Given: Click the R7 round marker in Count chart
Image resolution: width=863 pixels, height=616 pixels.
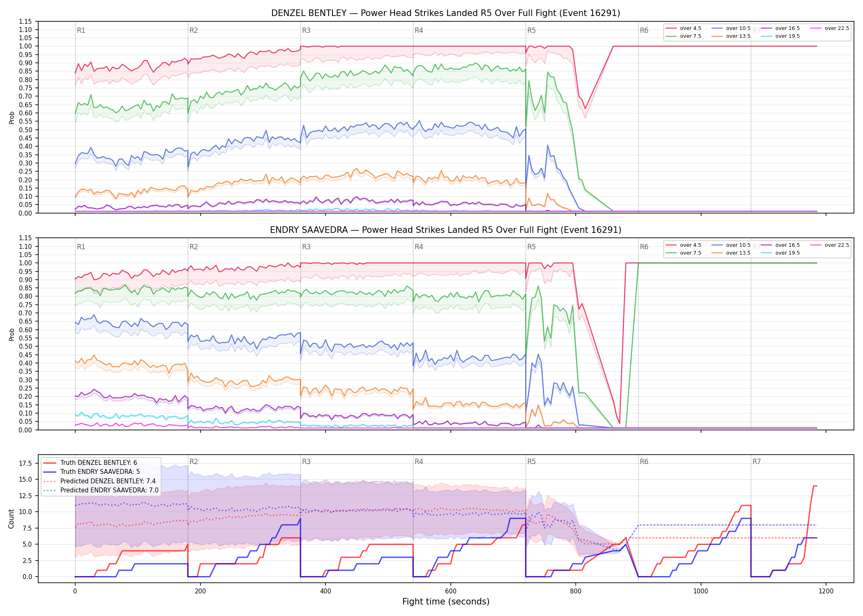Looking at the screenshot, I should [757, 462].
